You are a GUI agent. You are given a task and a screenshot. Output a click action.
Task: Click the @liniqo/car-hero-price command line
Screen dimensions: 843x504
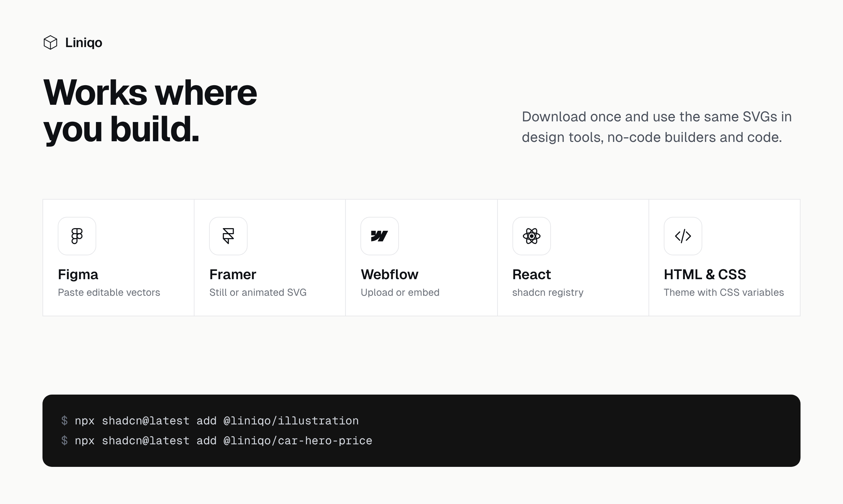(x=216, y=441)
